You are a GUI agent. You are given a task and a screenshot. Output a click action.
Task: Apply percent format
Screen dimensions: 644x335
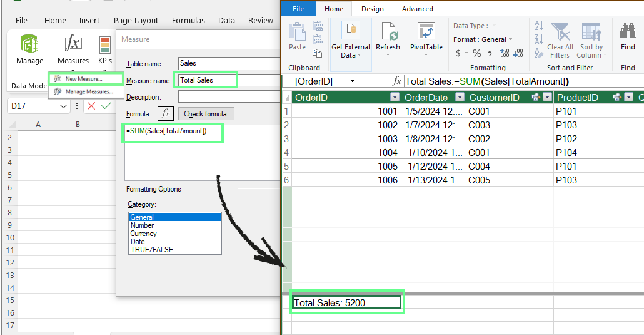[477, 53]
